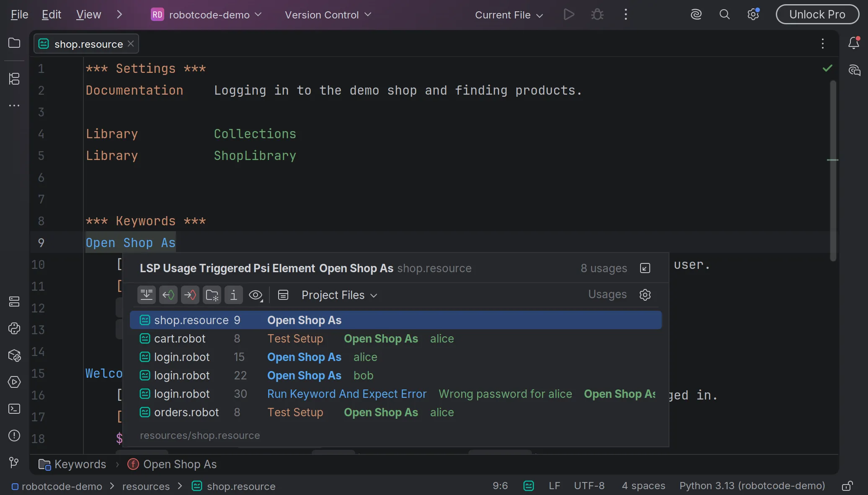Toggle group by directory filter
This screenshot has width=868, height=495.
pyautogui.click(x=212, y=295)
